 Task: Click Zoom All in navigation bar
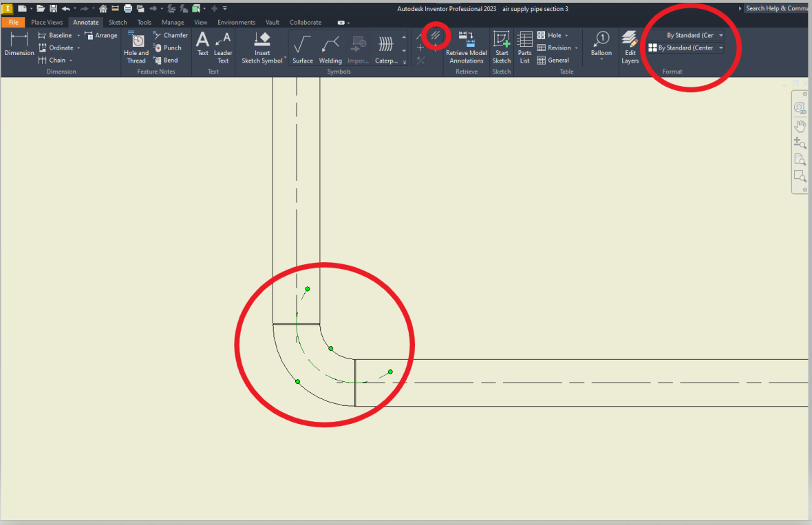pyautogui.click(x=800, y=160)
